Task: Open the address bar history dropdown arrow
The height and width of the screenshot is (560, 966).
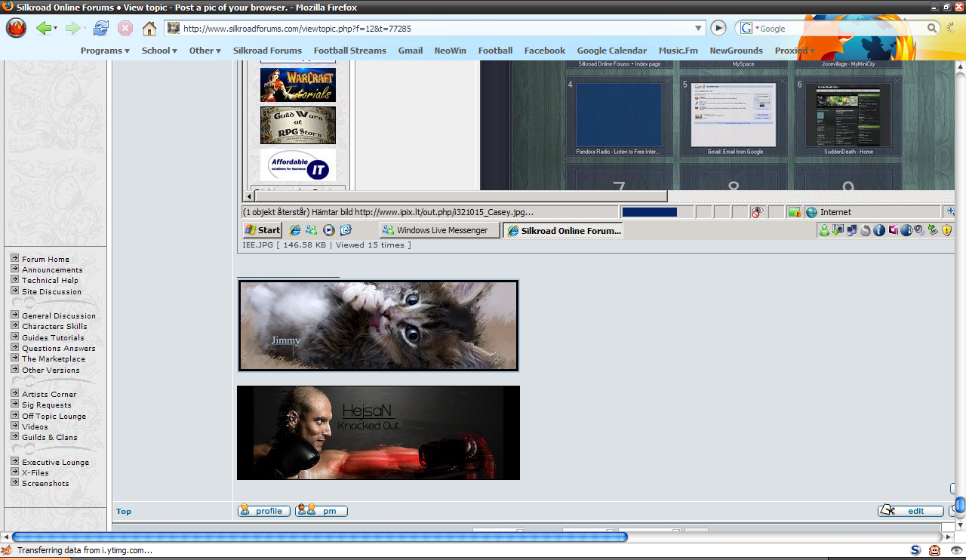Action: (698, 27)
